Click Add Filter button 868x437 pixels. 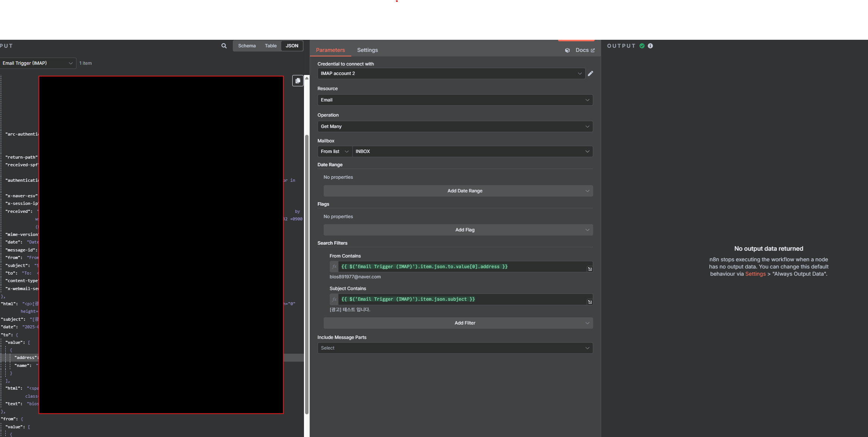[458, 323]
